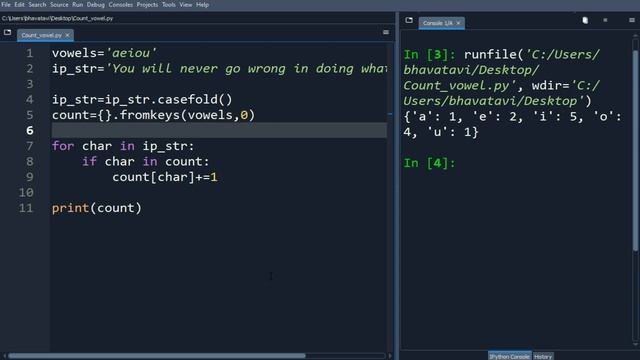Click on 'ip_str.casefold()' in line 4
Image resolution: width=640 pixels, height=360 pixels.
pyautogui.click(x=169, y=100)
